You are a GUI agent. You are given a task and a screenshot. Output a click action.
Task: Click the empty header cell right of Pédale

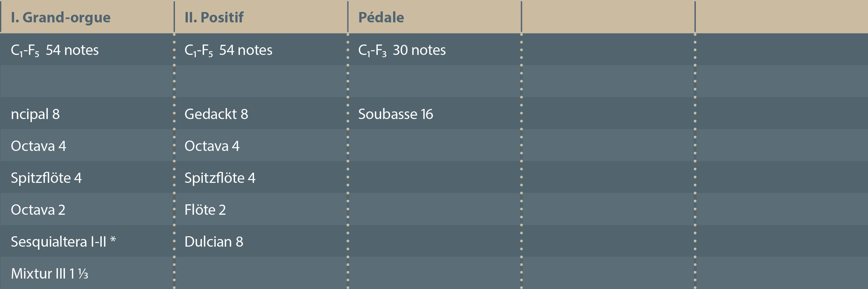click(x=608, y=17)
